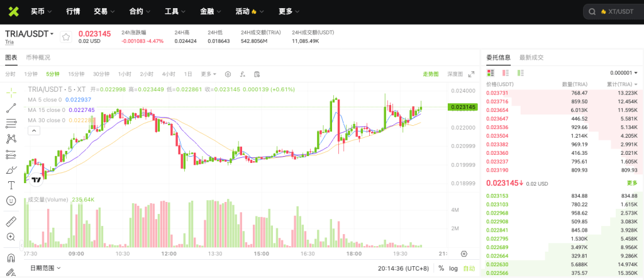Show only sell orders view
Viewport: 644px width, 280px height.
506,73
